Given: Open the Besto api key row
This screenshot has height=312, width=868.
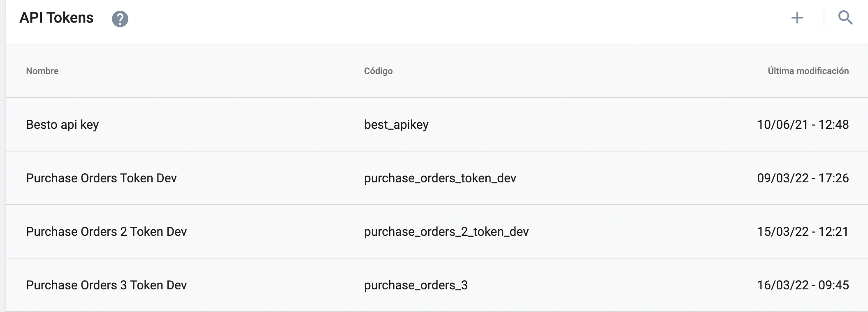Looking at the screenshot, I should 63,124.
